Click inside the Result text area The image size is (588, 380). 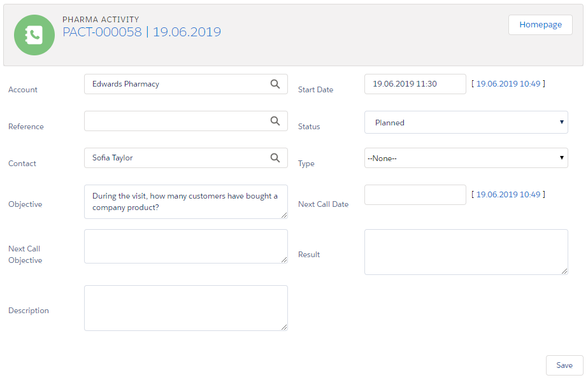pos(466,252)
